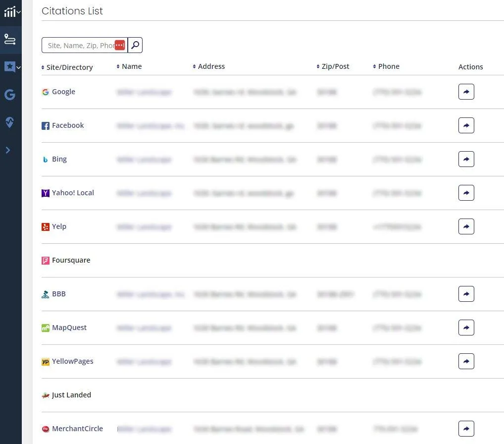Click the MerchantCircle logo icon

click(46, 429)
